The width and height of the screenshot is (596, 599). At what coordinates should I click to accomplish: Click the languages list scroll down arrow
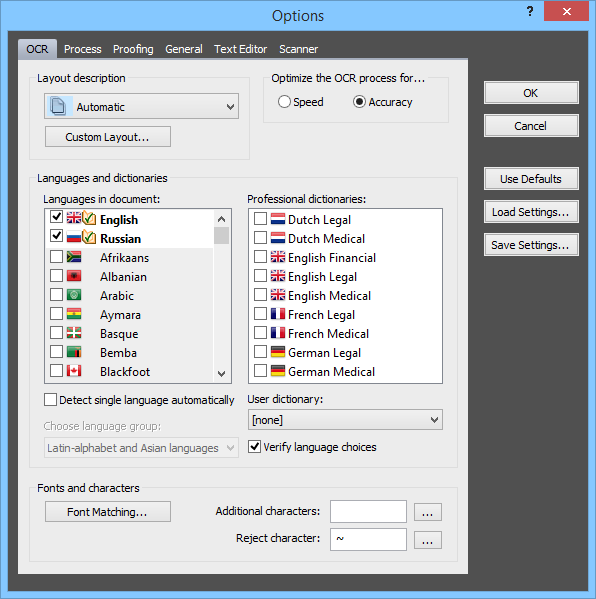221,373
